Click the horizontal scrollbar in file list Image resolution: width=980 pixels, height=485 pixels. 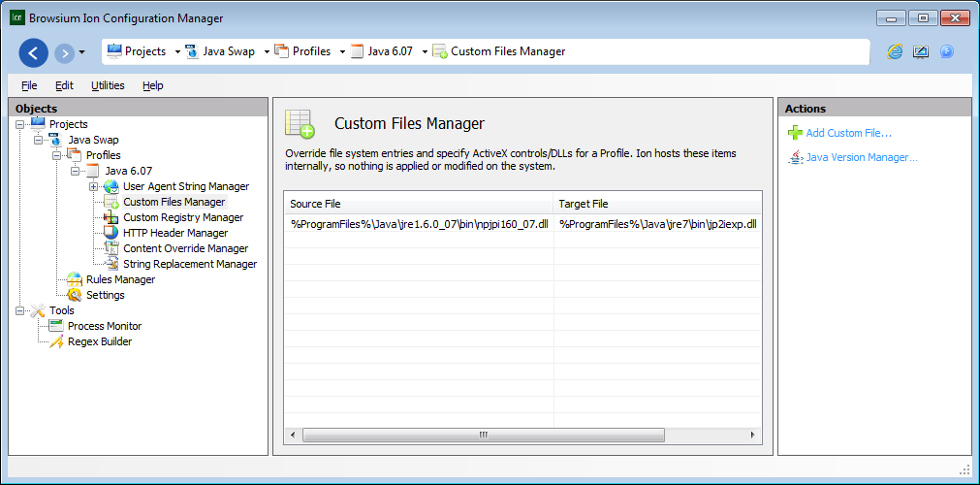[482, 436]
